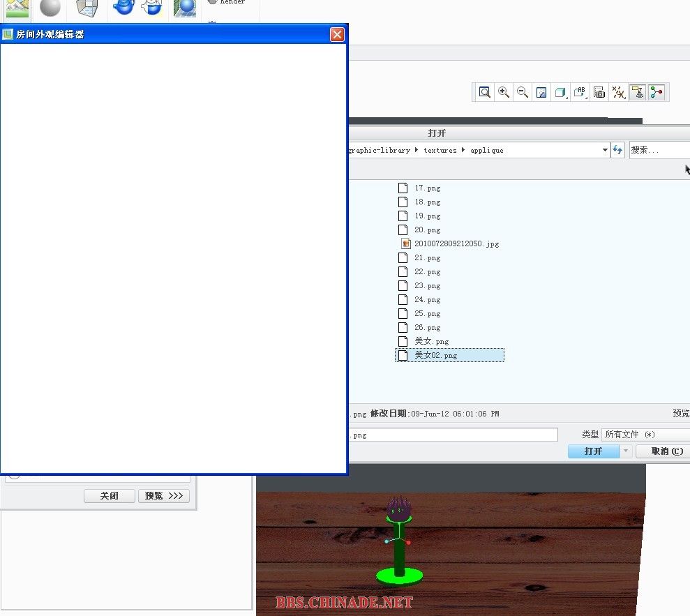Click the solid blue teapot render icon
Viewport: 690px width, 616px height.
click(123, 7)
